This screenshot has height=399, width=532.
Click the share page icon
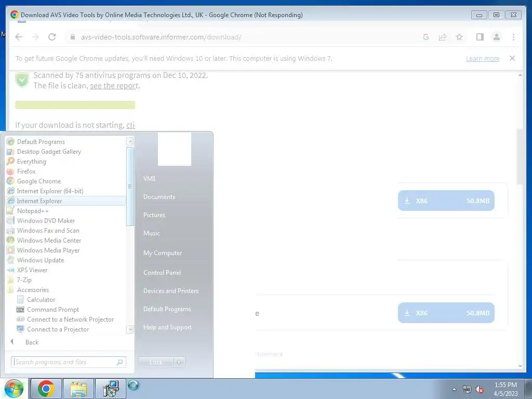coord(443,37)
